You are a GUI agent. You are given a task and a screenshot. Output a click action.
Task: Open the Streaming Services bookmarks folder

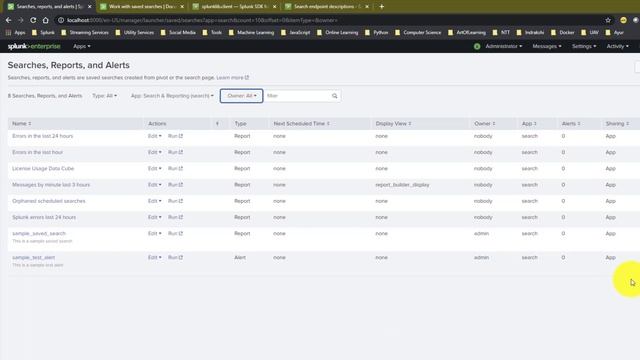(x=85, y=32)
